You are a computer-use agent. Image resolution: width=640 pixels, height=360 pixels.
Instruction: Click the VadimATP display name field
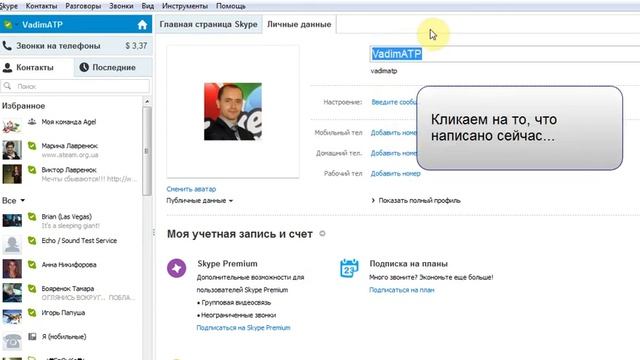[x=505, y=54]
